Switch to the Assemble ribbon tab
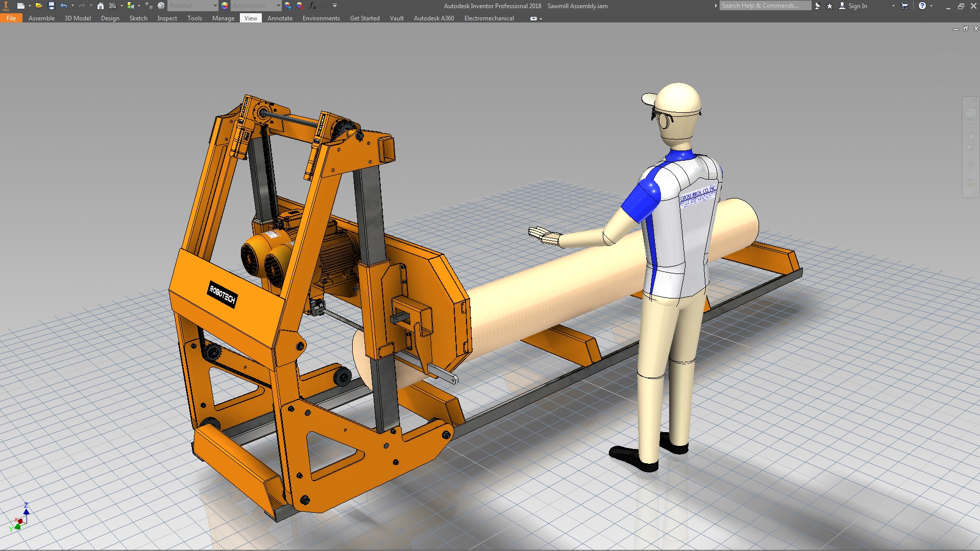980x551 pixels. coord(41,18)
